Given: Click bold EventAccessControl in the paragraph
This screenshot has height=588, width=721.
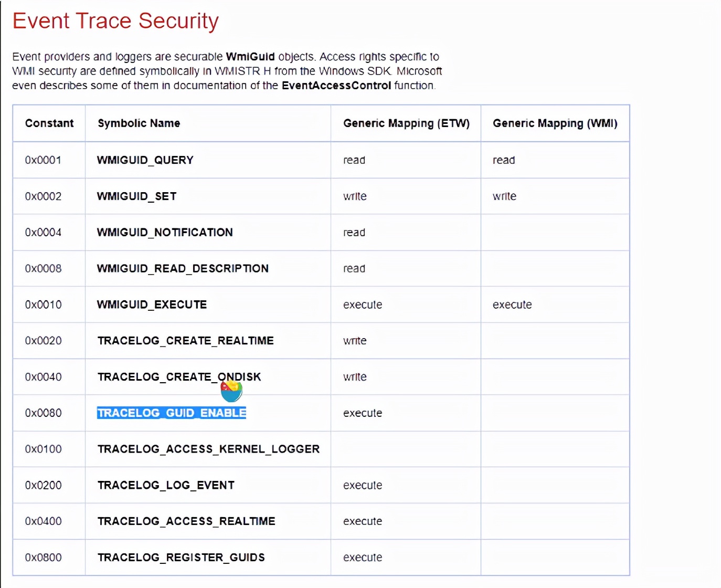Looking at the screenshot, I should (336, 86).
